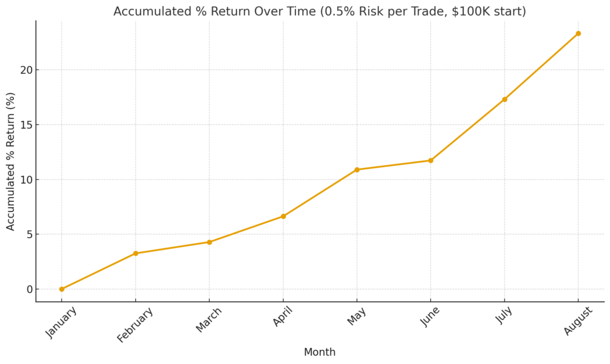Click the February data point marker

coord(135,253)
